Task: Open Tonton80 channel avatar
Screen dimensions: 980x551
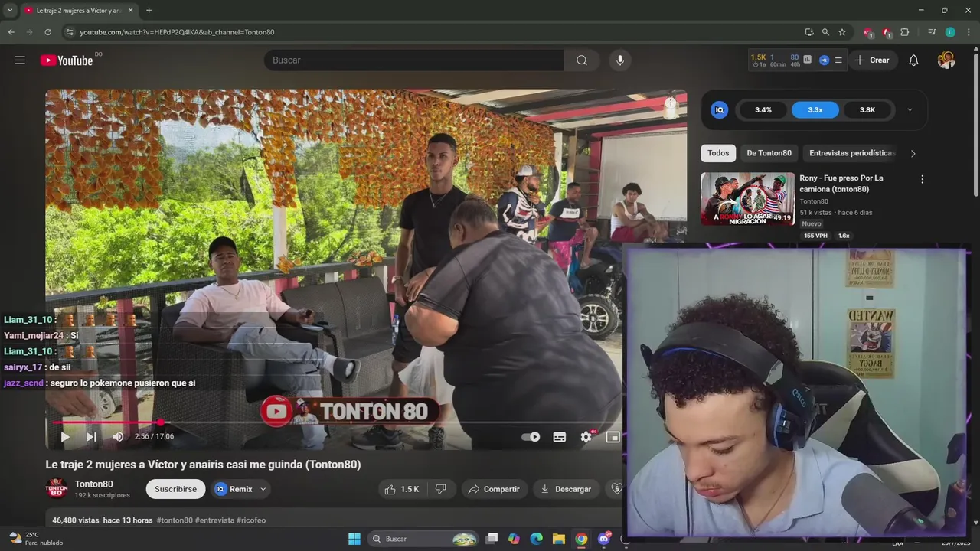Action: (57, 488)
